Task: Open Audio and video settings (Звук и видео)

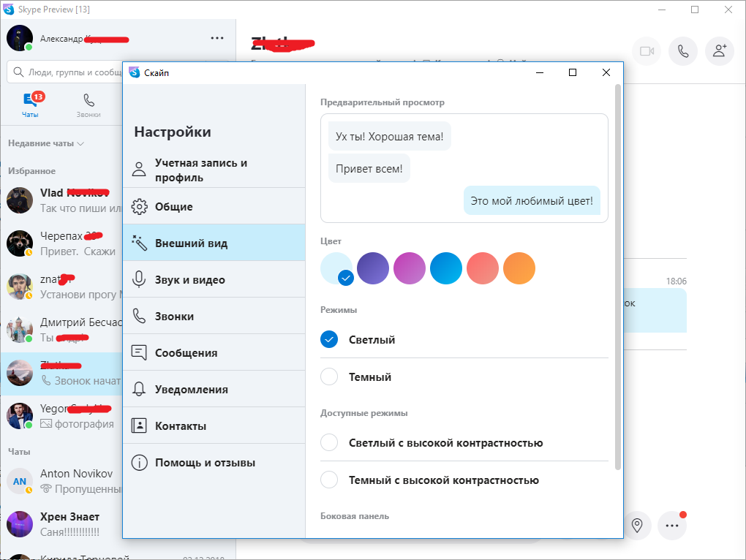Action: [x=214, y=279]
